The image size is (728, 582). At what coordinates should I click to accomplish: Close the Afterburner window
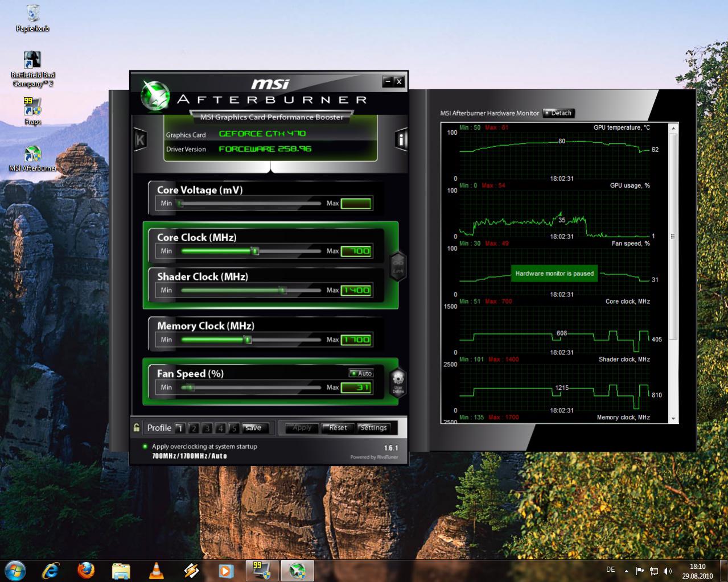[399, 81]
